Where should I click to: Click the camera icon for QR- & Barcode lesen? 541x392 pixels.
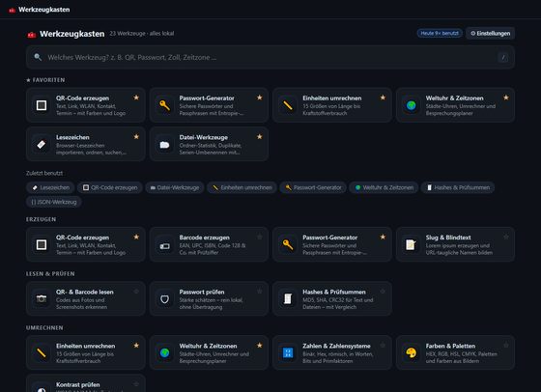pos(42,299)
